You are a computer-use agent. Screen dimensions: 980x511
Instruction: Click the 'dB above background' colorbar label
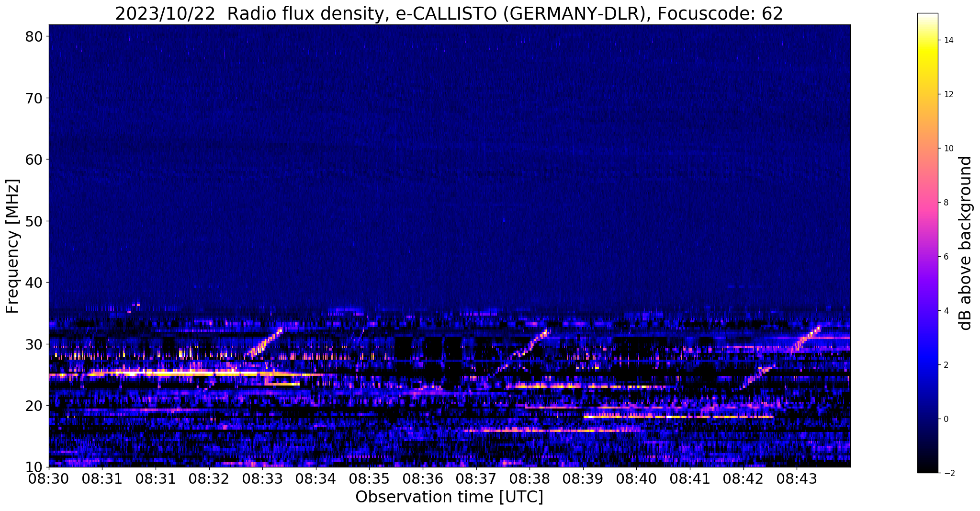[x=966, y=243]
